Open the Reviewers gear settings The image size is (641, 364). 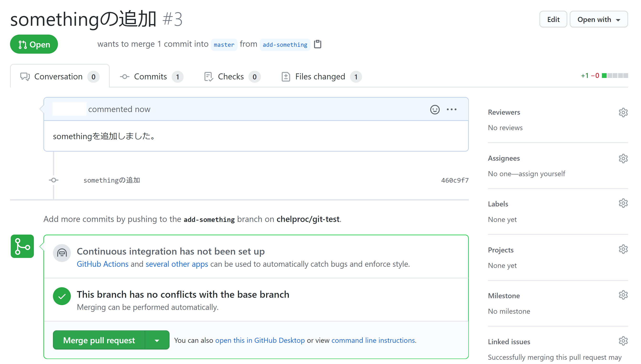tap(623, 113)
